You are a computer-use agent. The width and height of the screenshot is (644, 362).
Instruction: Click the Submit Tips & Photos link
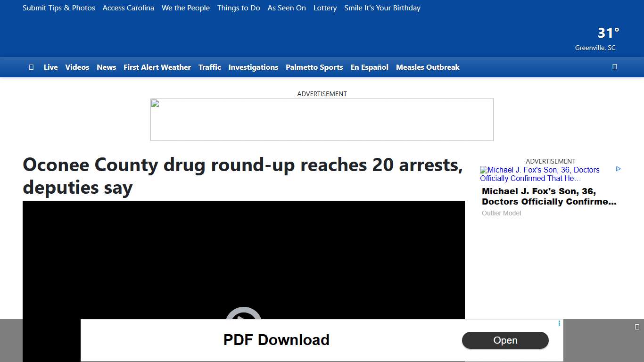pos(58,8)
